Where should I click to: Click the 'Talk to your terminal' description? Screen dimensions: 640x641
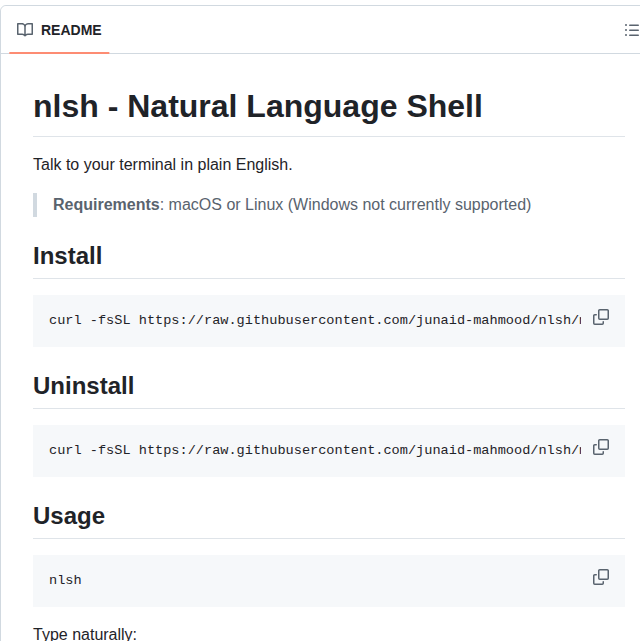pyautogui.click(x=162, y=164)
